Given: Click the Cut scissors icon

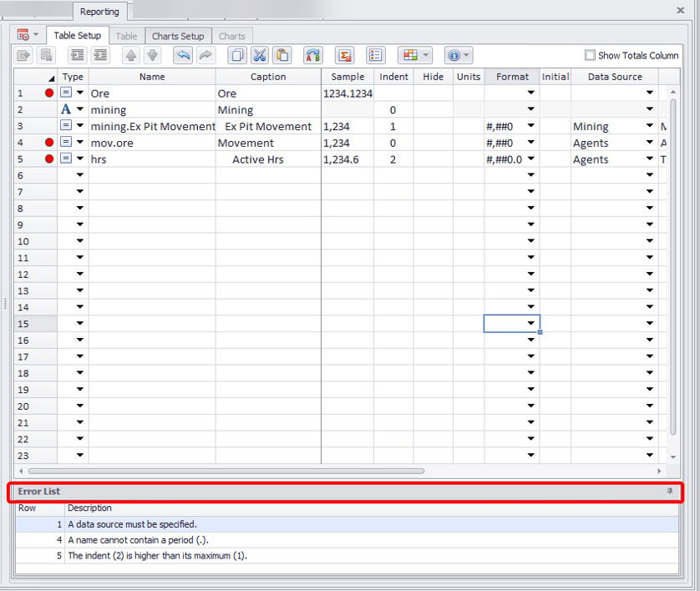Looking at the screenshot, I should (259, 55).
